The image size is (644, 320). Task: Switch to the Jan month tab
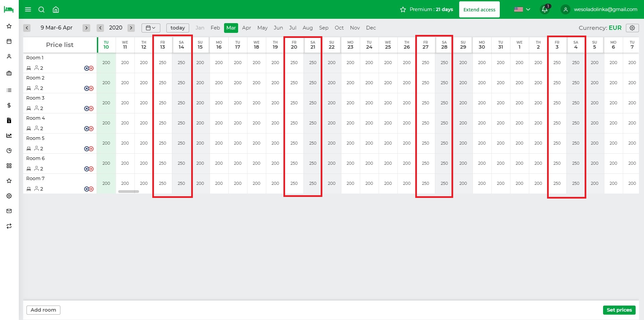click(200, 28)
